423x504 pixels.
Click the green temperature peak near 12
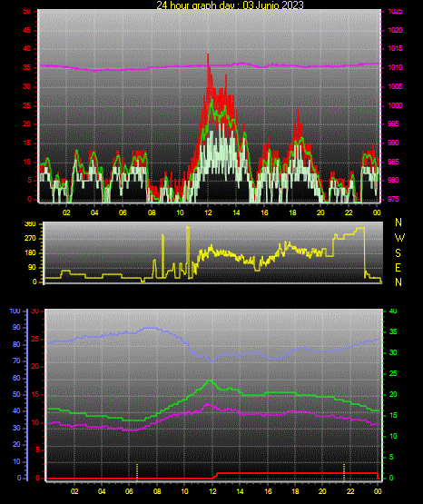pyautogui.click(x=210, y=380)
